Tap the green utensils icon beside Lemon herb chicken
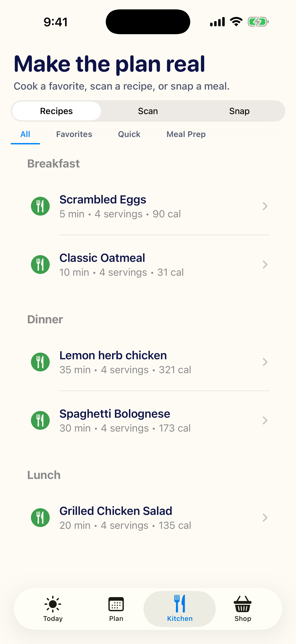Screen dimensions: 296x644 (x=40, y=362)
